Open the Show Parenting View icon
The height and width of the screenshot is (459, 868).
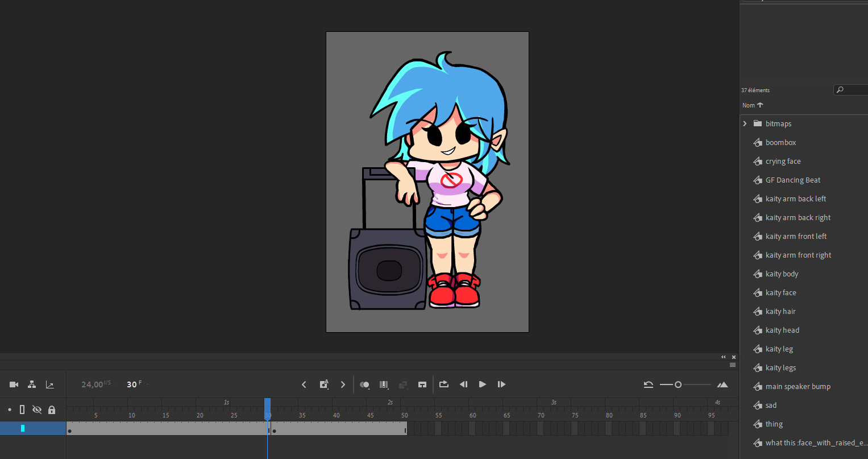(x=32, y=384)
